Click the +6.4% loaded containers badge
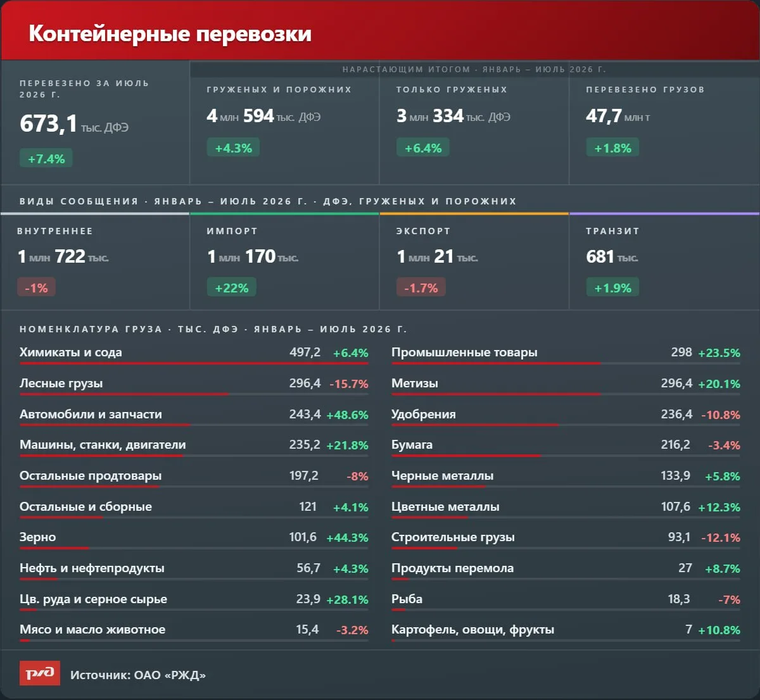This screenshot has height=700, width=760. click(423, 147)
